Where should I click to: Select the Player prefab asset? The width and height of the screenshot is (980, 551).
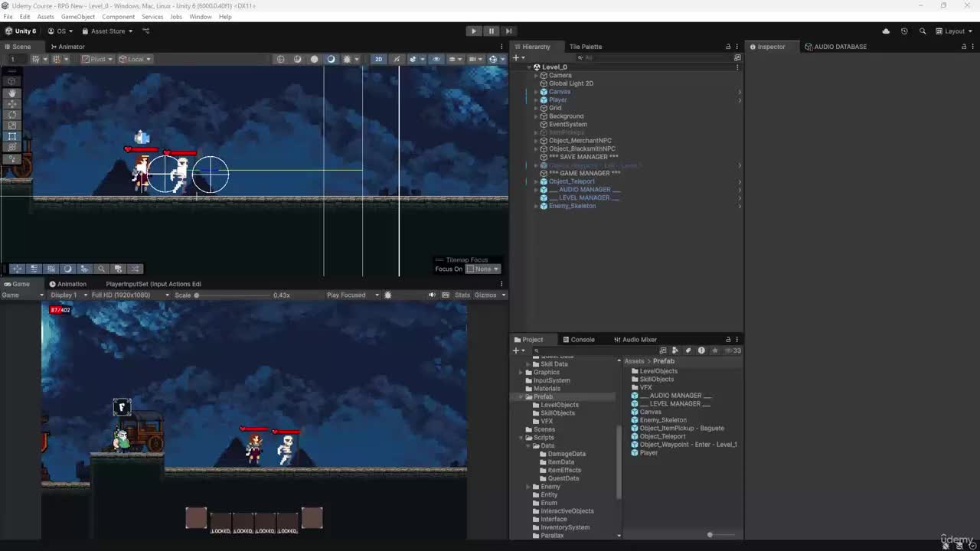(648, 453)
